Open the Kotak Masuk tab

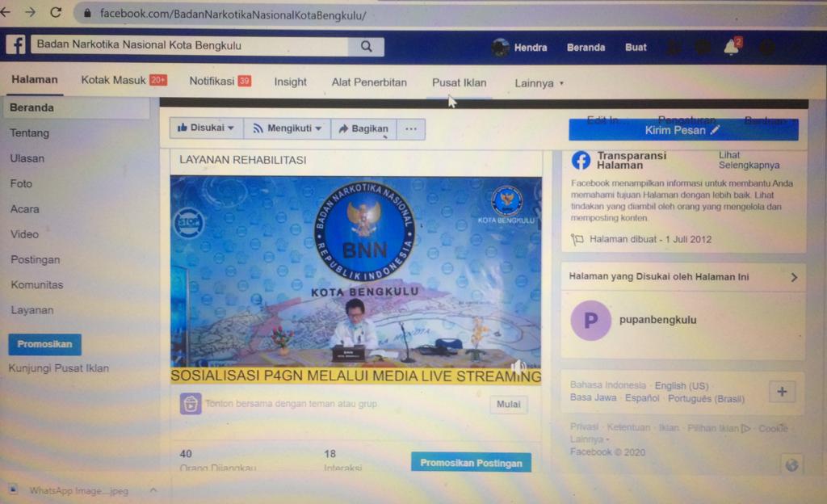click(124, 80)
